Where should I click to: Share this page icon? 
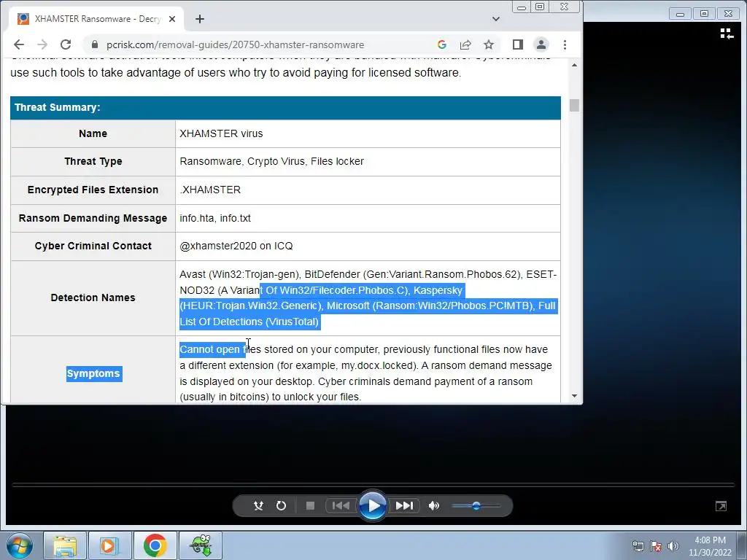(465, 44)
